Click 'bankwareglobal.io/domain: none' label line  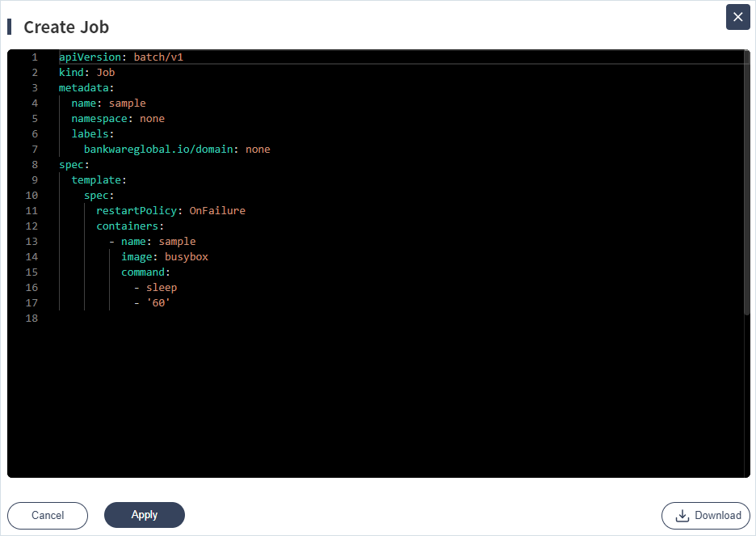pos(177,150)
